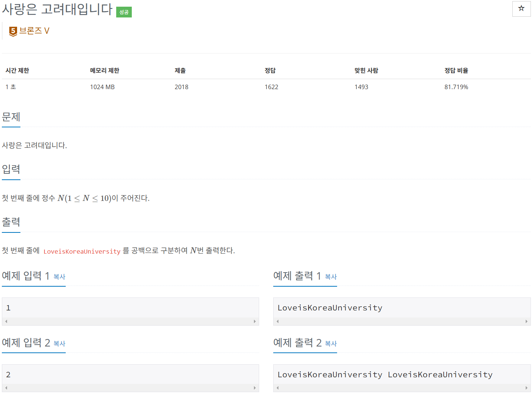The width and height of the screenshot is (532, 394).
Task: Click the red LoveisKoreaUniversity code text
Action: click(x=82, y=251)
